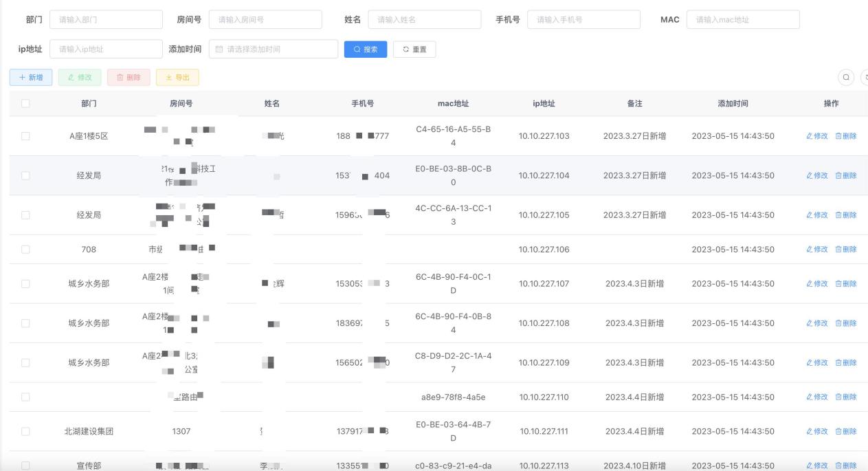The height and width of the screenshot is (471, 868).
Task: Click the 2023.4.4日新增 remark in 北湖建设集团 row
Action: 634,432
